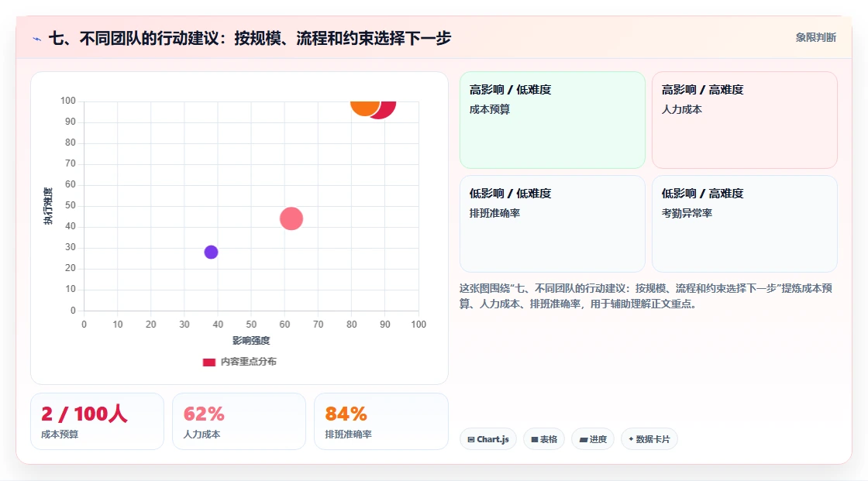The width and height of the screenshot is (868, 481).
Task: Select the orange bubble at chart top
Action: coord(365,108)
